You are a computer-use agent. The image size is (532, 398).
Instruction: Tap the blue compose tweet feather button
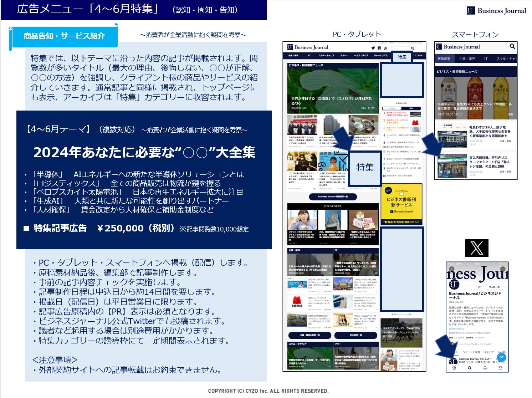501,357
